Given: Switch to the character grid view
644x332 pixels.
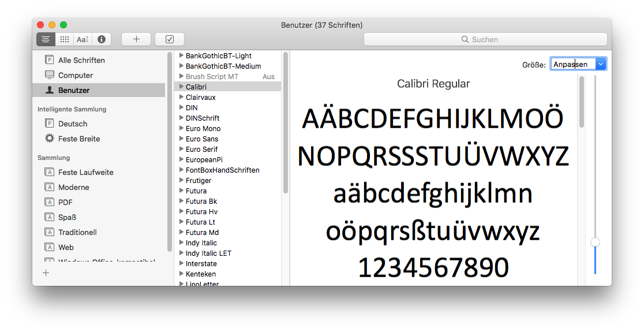Looking at the screenshot, I should pyautogui.click(x=65, y=39).
